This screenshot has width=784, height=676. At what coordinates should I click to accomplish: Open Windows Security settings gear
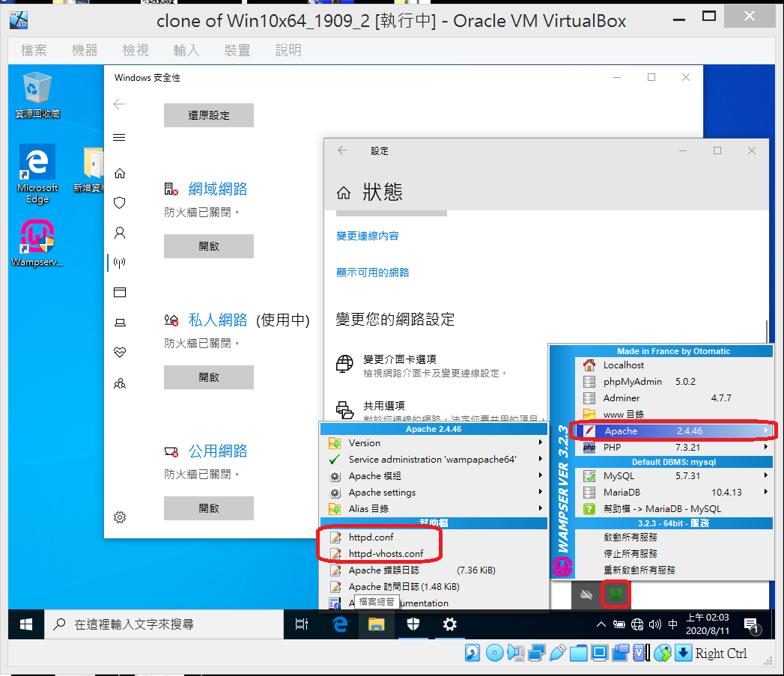tap(120, 517)
